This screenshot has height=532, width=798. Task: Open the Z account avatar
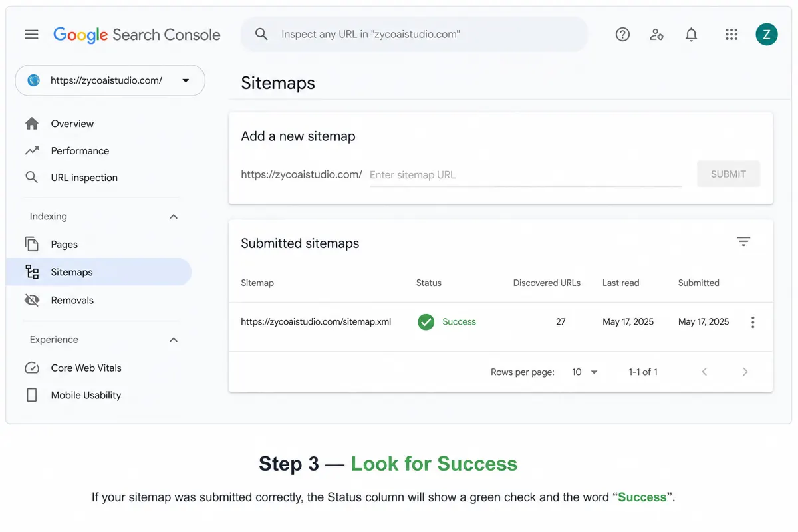(767, 35)
